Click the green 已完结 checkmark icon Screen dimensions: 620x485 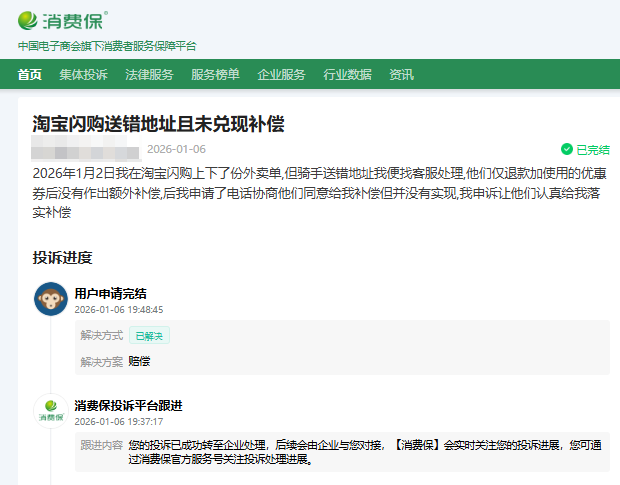click(567, 149)
